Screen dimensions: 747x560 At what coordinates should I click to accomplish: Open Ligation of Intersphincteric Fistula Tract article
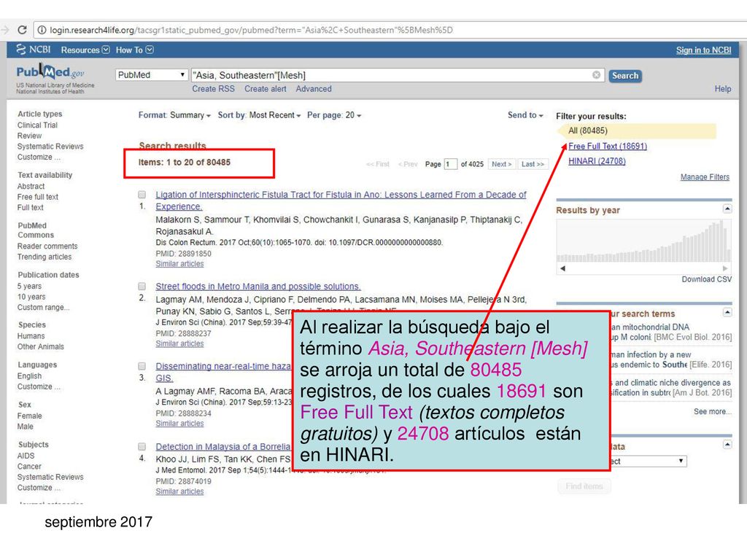pyautogui.click(x=341, y=201)
